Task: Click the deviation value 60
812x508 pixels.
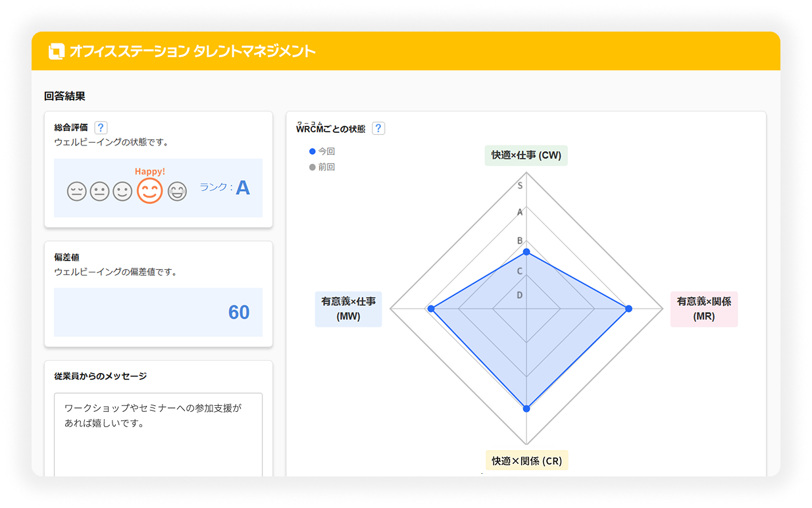Action: (239, 312)
